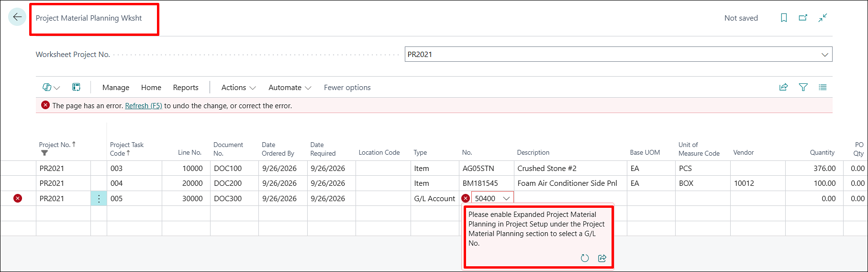Viewport: 868px width, 272px height.
Task: Click the collapse page arrows icon
Action: point(823,18)
